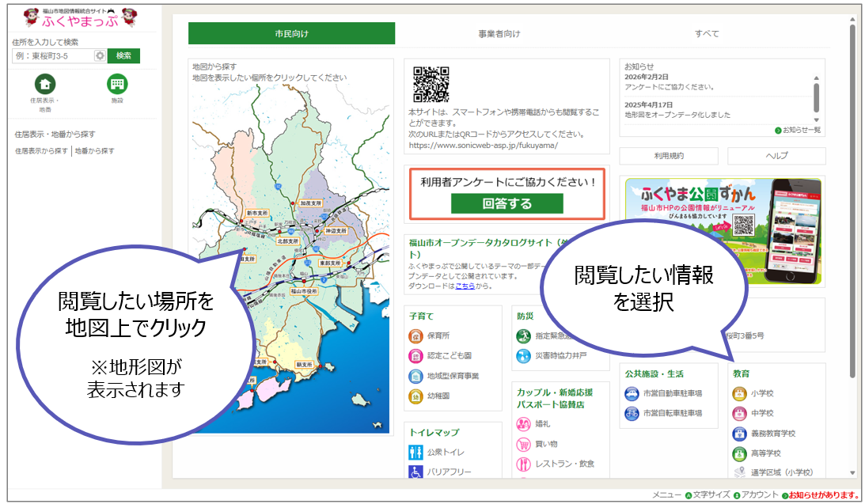Switch to the すべて tab
Screen dimensions: 865x504
point(710,33)
